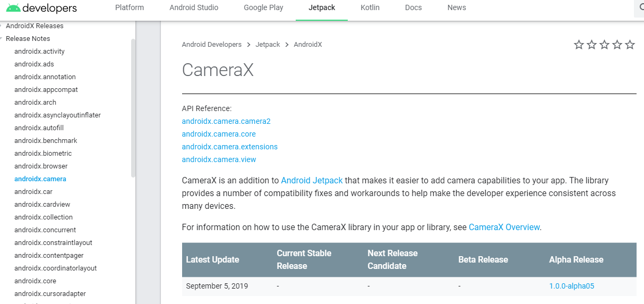Give the page five stars

(630, 45)
